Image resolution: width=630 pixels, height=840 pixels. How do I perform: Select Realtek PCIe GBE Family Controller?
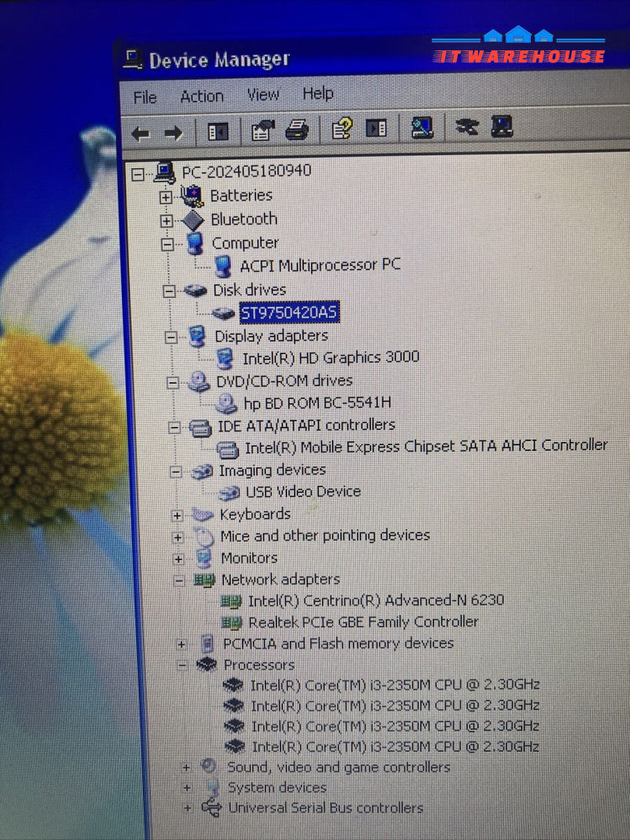pos(363,622)
